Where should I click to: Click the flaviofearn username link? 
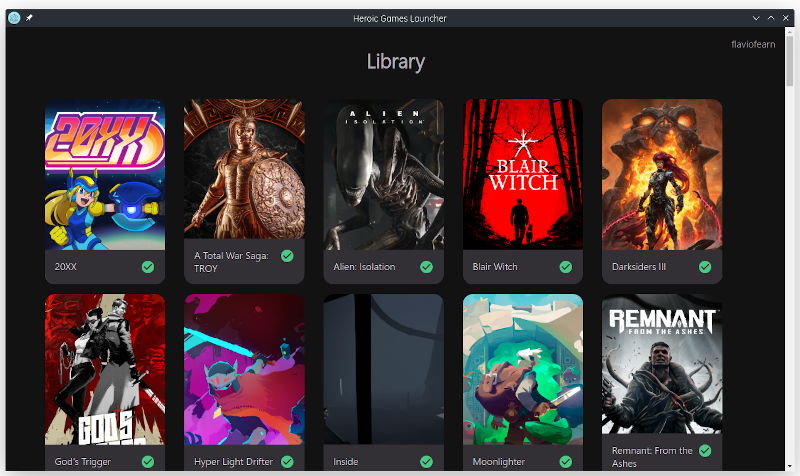(753, 44)
